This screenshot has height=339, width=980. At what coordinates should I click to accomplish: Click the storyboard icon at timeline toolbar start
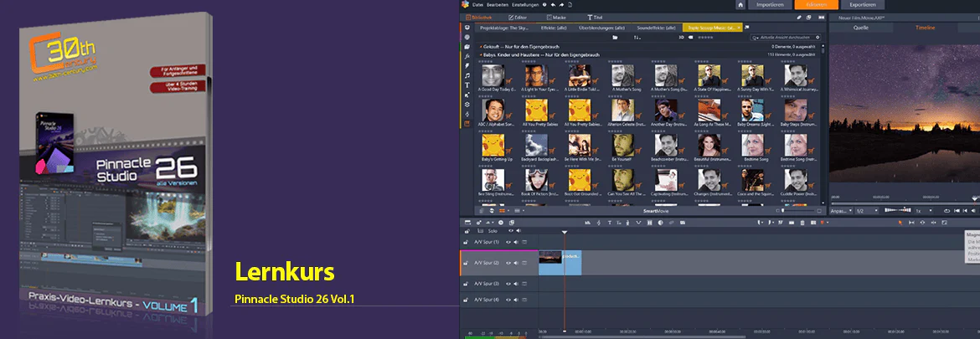[467, 223]
